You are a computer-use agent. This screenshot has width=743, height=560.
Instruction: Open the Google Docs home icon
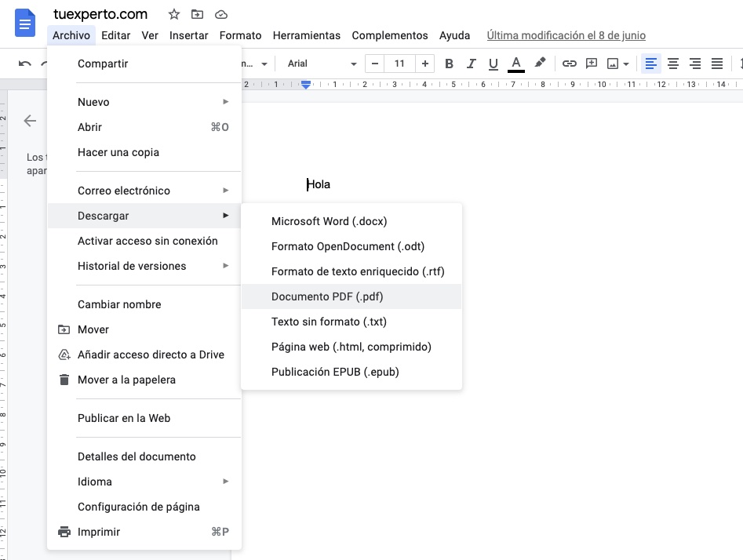pyautogui.click(x=26, y=23)
